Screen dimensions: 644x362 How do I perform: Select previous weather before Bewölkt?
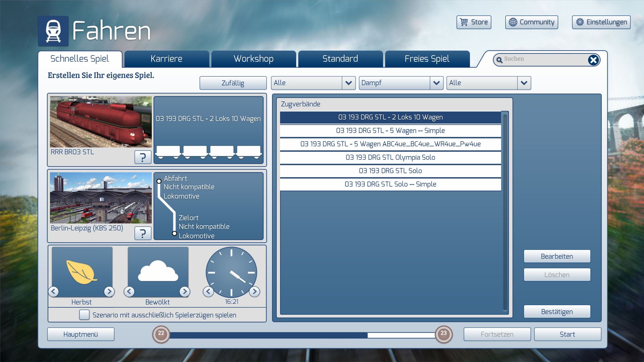[x=129, y=291]
